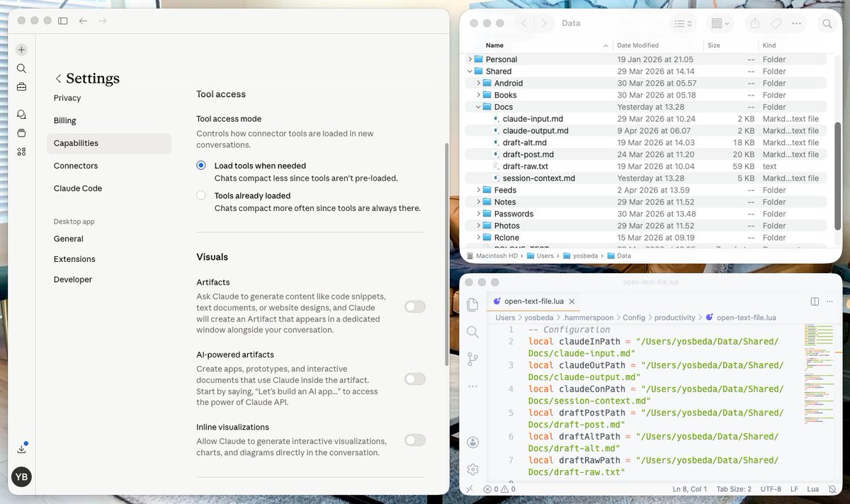This screenshot has width=850, height=504.
Task: Toggle the Claude sidebar panel icon
Action: click(x=63, y=21)
